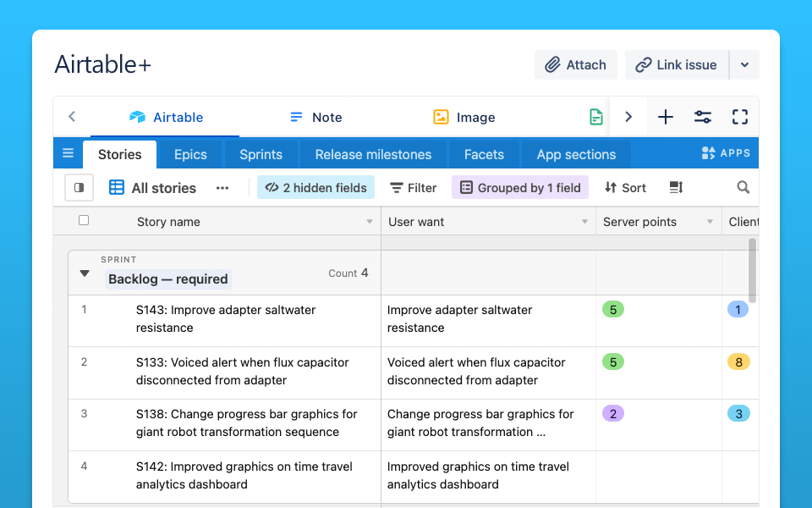Click the Attach paperclip button
The width and height of the screenshot is (812, 508).
576,65
